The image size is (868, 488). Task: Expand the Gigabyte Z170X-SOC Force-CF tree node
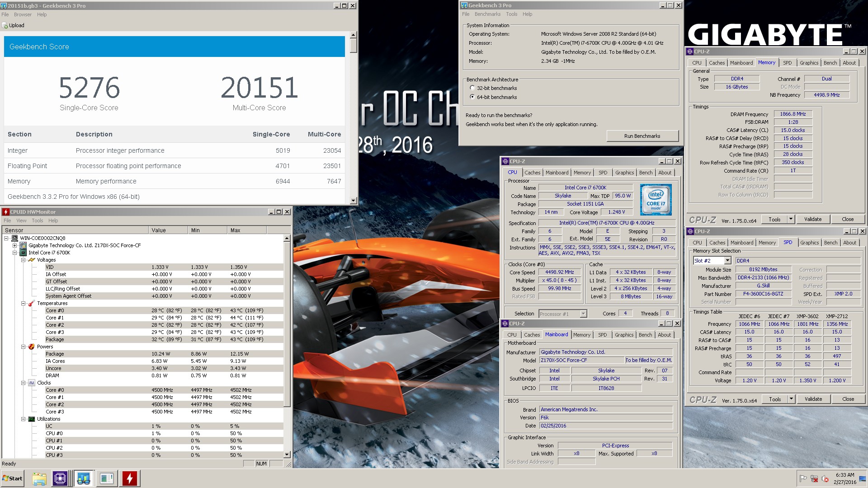[14, 245]
